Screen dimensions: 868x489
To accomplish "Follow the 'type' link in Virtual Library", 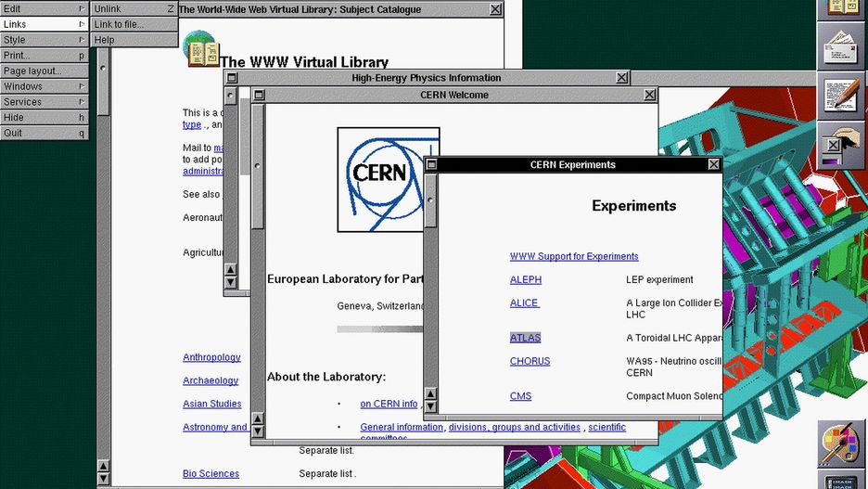I will (192, 124).
